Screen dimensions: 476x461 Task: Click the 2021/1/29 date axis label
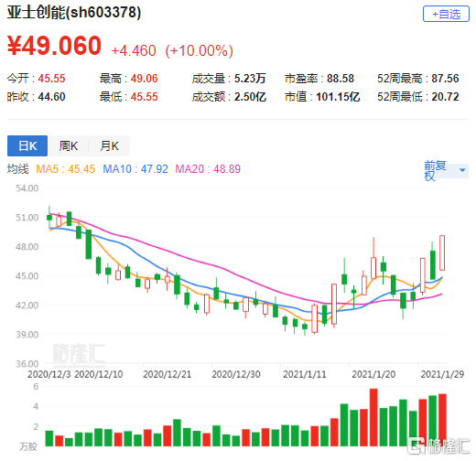coord(442,374)
